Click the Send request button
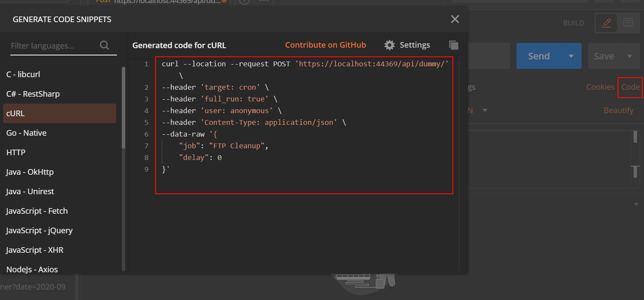The width and height of the screenshot is (644, 300). coord(539,56)
